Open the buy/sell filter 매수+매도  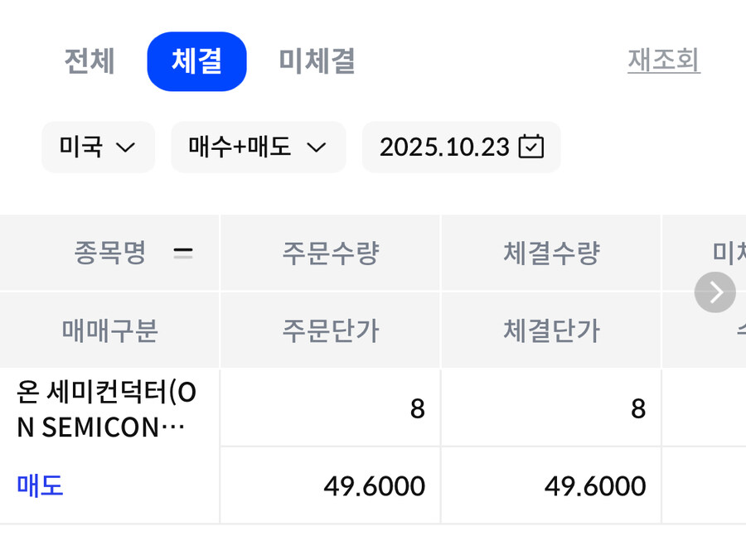coord(258,147)
